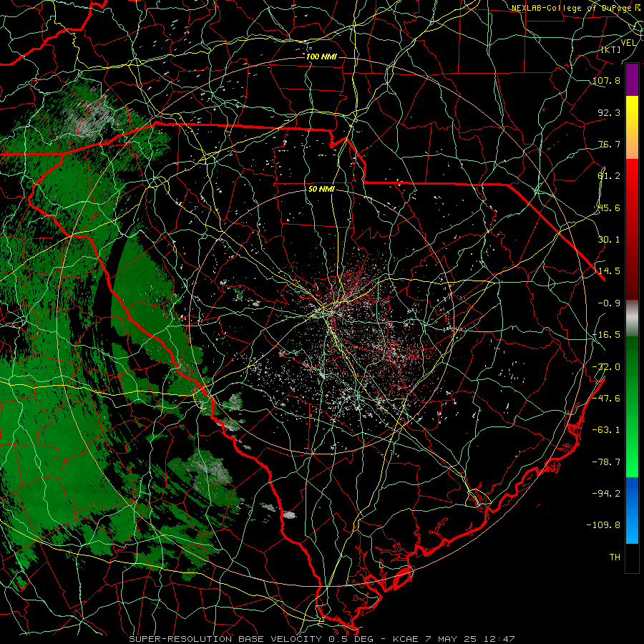The image size is (644, 644).
Task: Click the 50 NMI range ring label
Action: click(x=321, y=190)
